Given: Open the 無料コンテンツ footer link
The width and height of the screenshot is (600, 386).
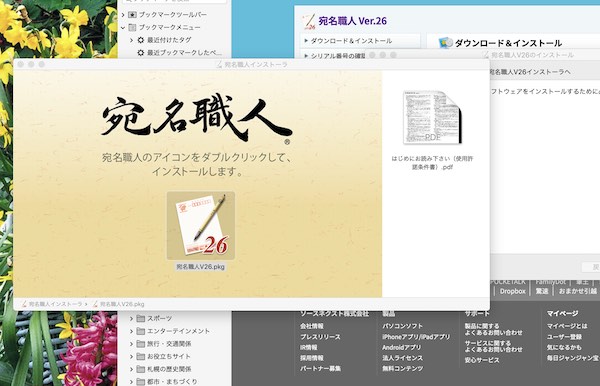Looking at the screenshot, I should click(x=403, y=368).
